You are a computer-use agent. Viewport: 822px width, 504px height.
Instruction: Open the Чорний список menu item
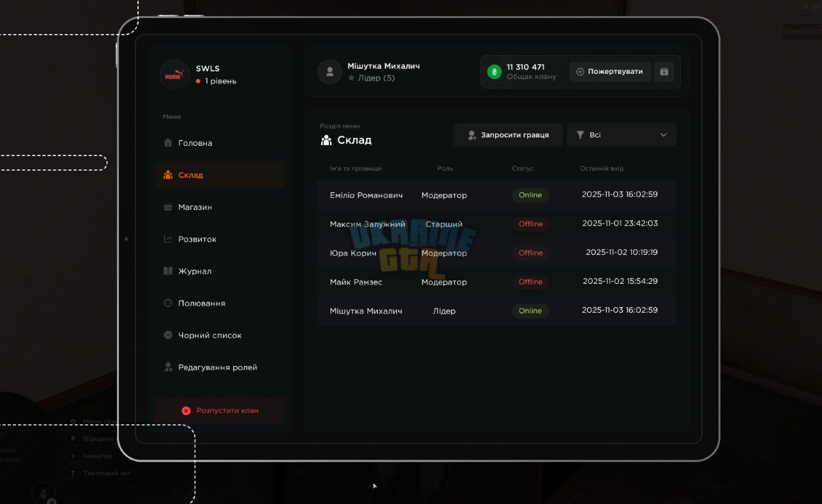coord(220,335)
